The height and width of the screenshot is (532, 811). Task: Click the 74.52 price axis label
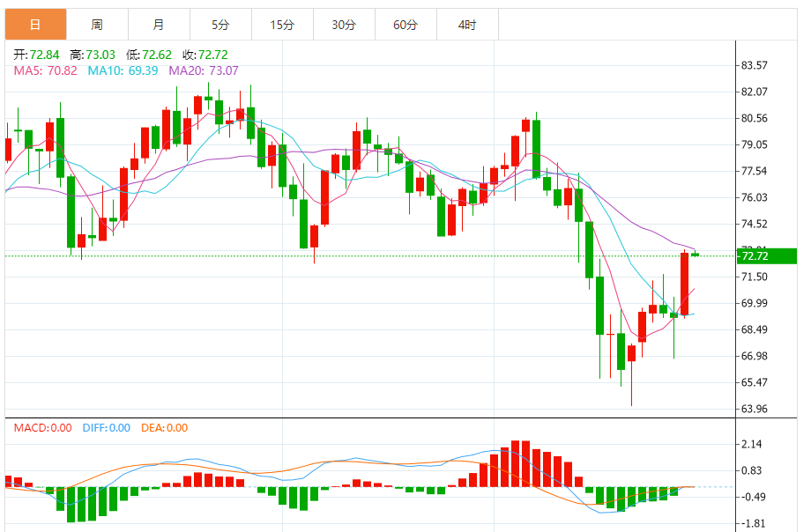coord(754,224)
